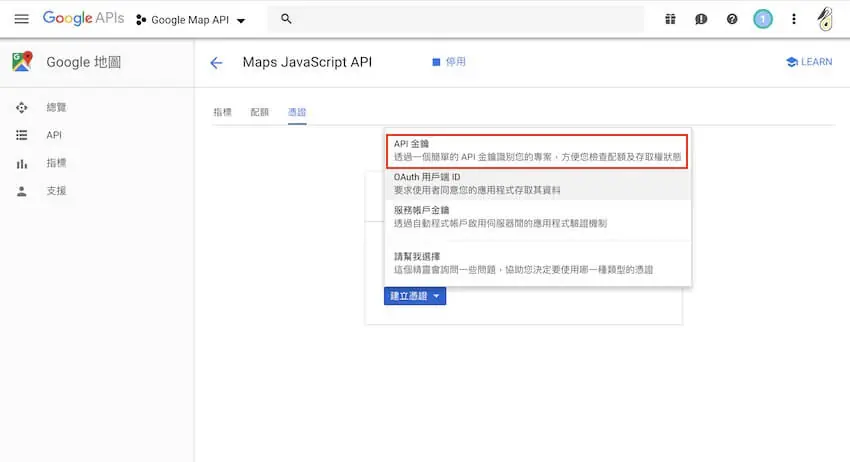
Task: Open the gift free trial icon
Action: 670,20
